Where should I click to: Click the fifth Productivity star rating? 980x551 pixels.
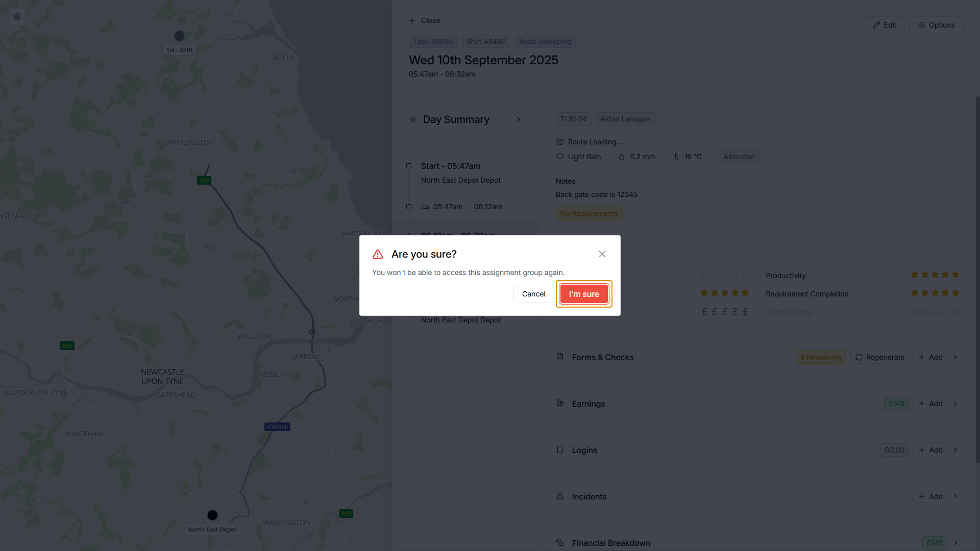pos(955,274)
